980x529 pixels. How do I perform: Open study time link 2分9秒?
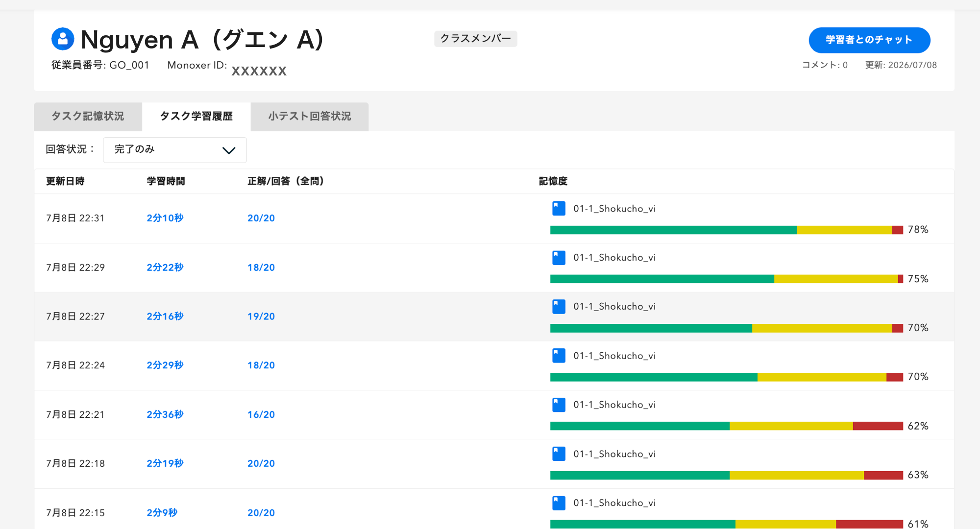tap(162, 513)
